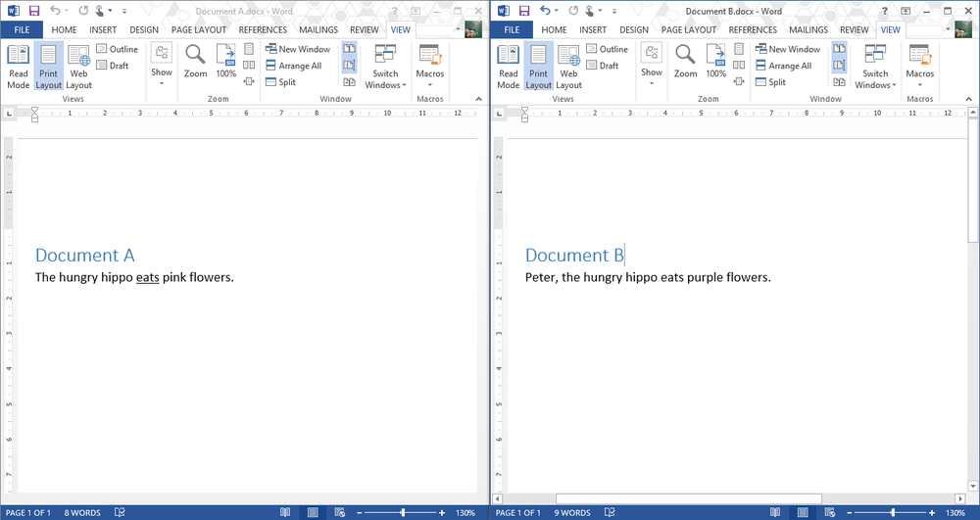
Task: Click Page Width zoom icon in Document A
Action: [x=249, y=81]
